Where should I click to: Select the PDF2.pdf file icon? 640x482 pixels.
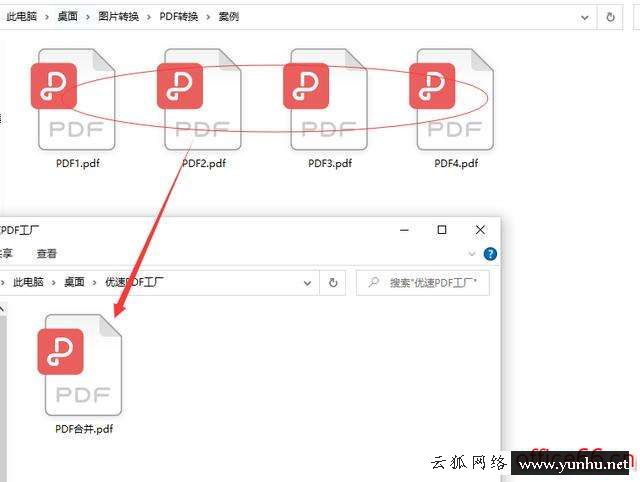[200, 99]
